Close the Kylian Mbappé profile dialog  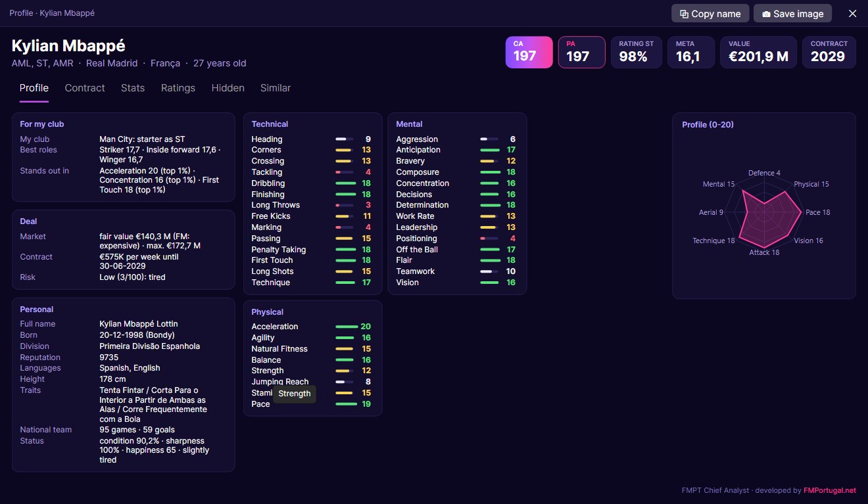[x=853, y=13]
